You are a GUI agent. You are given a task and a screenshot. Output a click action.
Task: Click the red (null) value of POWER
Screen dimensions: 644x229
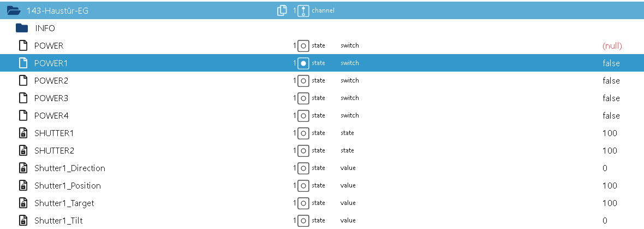coord(612,46)
